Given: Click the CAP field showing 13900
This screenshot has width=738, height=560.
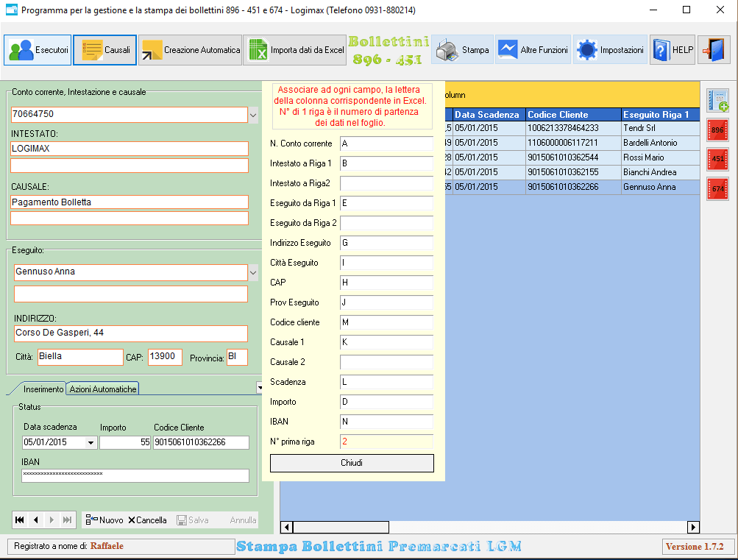Looking at the screenshot, I should [165, 357].
